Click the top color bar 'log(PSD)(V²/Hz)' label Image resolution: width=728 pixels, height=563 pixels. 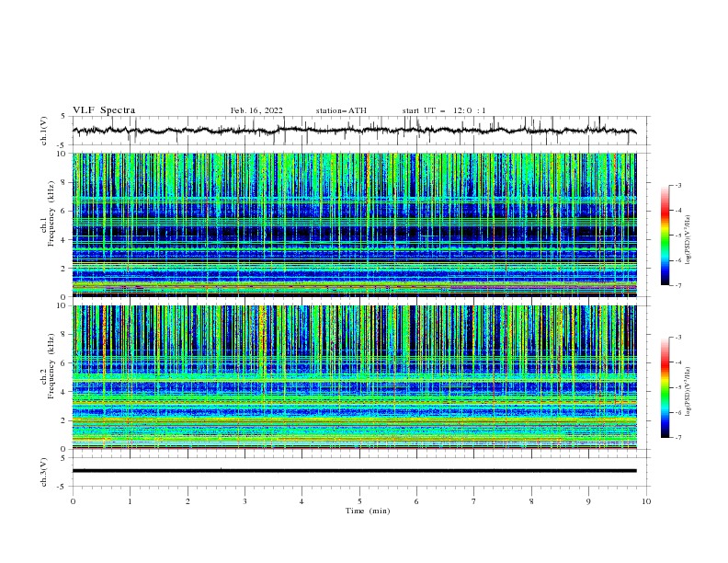[688, 240]
